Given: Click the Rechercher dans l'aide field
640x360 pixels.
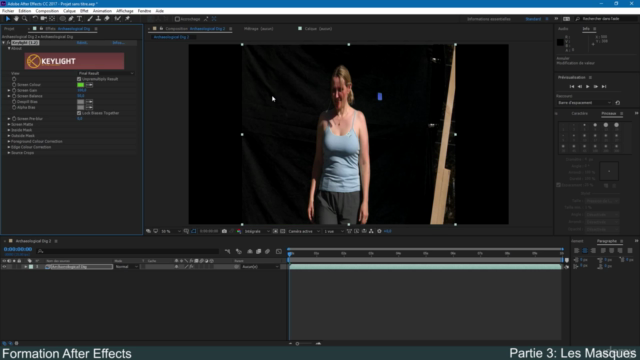Looking at the screenshot, I should [606, 19].
